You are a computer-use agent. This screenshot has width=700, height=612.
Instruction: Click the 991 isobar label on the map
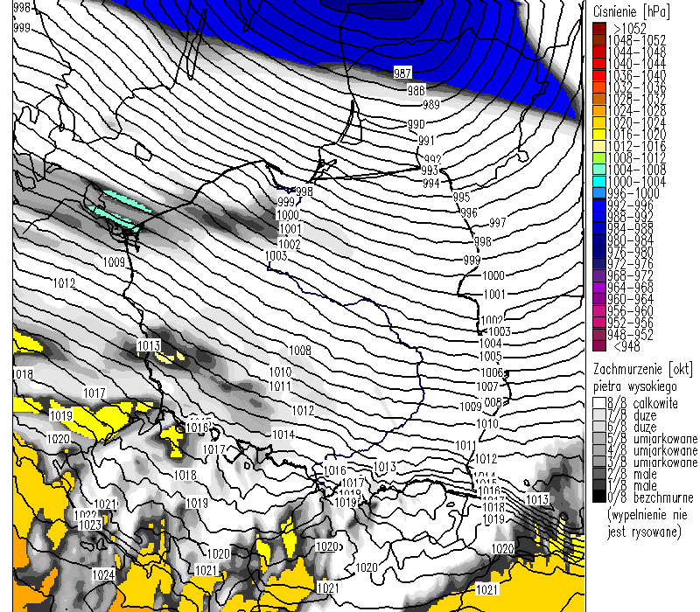click(426, 141)
